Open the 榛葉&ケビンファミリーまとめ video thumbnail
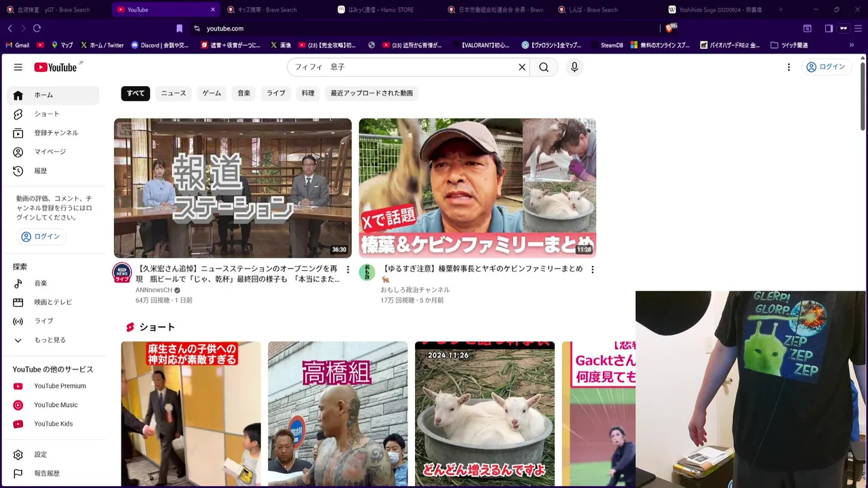The width and height of the screenshot is (868, 488). tap(477, 188)
